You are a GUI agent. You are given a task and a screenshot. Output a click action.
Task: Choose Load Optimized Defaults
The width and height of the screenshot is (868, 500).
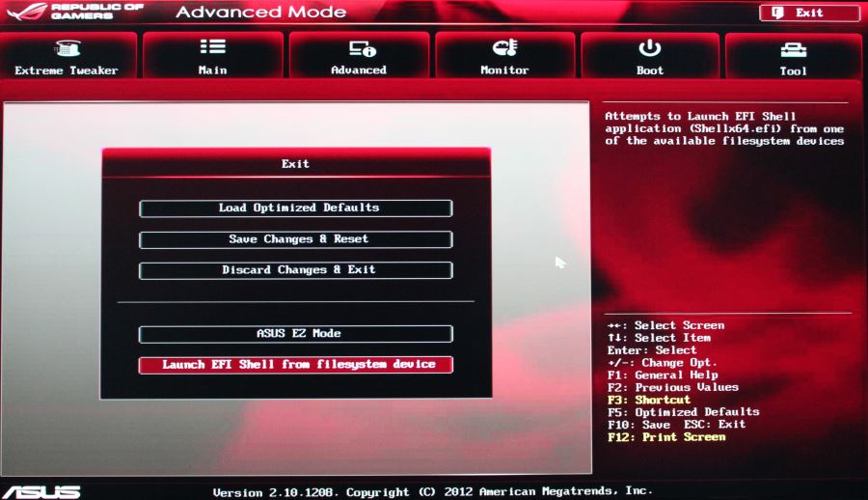296,208
